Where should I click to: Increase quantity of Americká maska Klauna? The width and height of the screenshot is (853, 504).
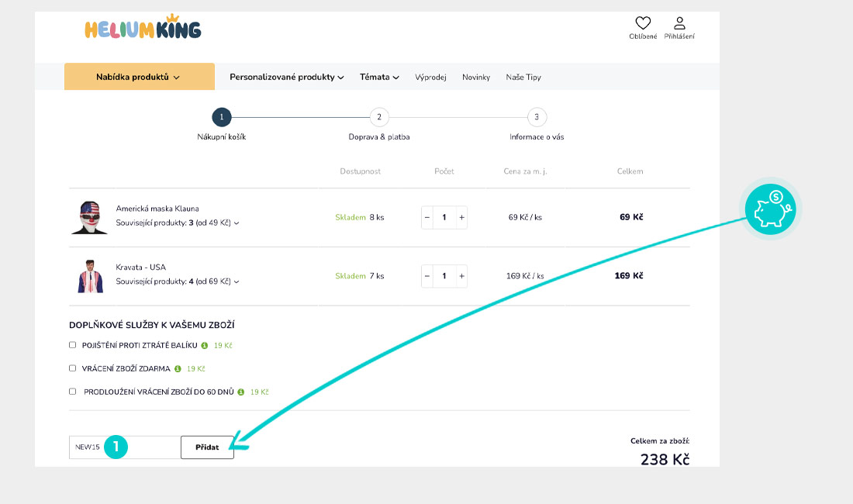coord(462,218)
